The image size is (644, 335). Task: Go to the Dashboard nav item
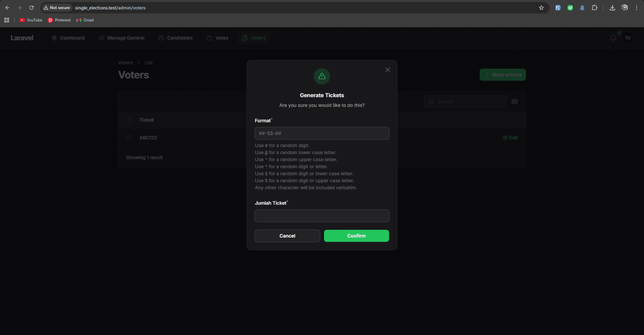pos(68,38)
